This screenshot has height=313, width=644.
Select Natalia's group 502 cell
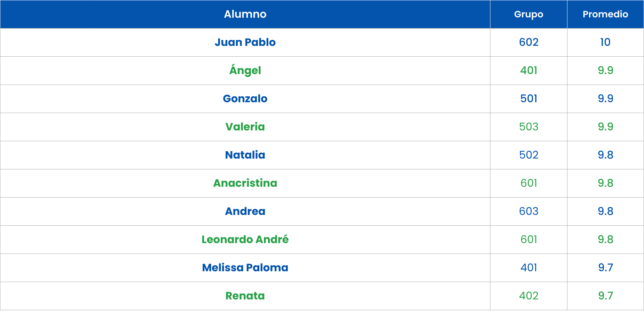point(528,155)
